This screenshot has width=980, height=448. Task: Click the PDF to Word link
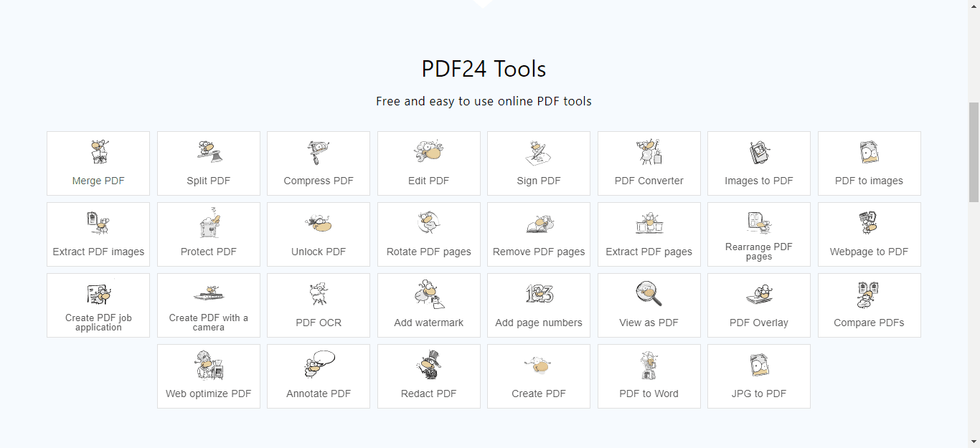coord(649,376)
